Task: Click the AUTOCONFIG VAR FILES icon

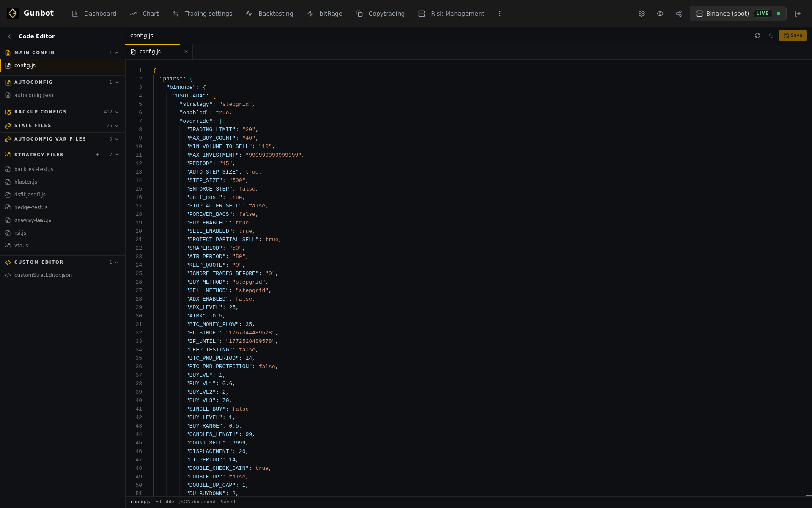Action: pyautogui.click(x=8, y=139)
